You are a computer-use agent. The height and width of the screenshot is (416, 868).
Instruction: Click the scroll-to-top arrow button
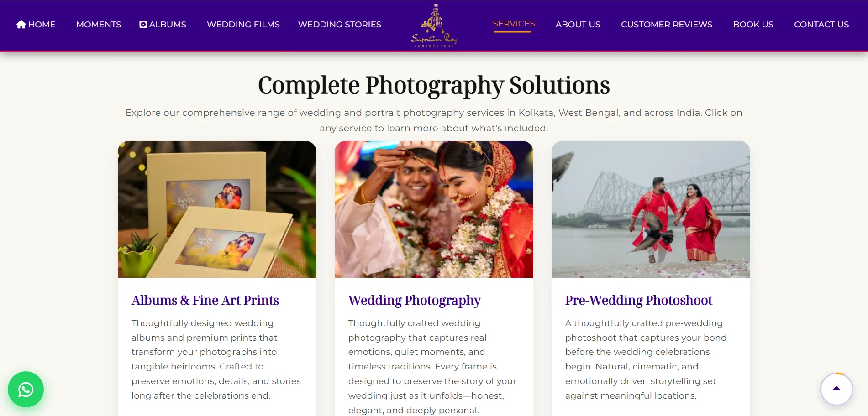pos(836,389)
